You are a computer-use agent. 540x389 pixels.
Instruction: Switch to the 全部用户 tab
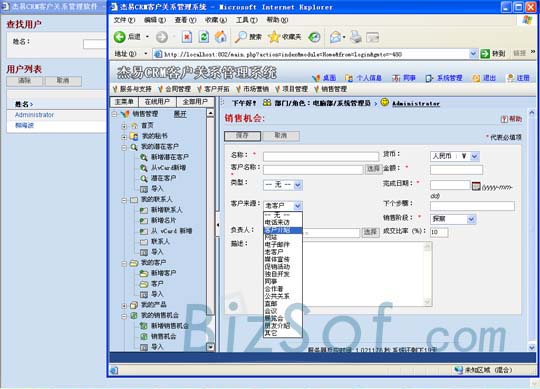point(195,102)
